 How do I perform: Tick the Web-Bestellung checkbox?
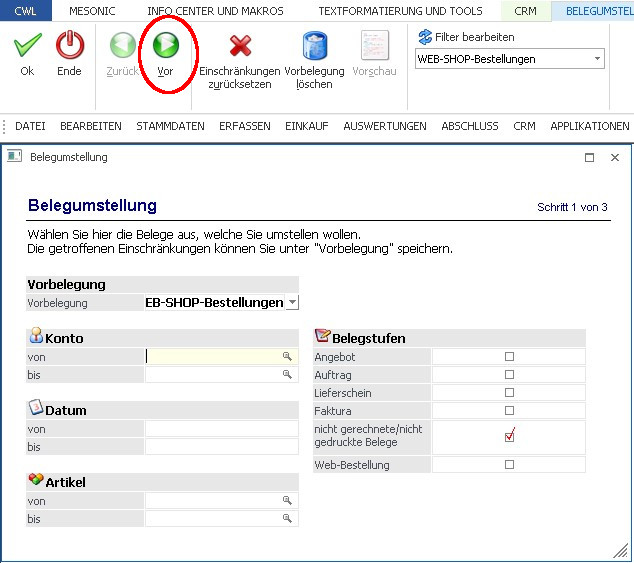point(509,465)
